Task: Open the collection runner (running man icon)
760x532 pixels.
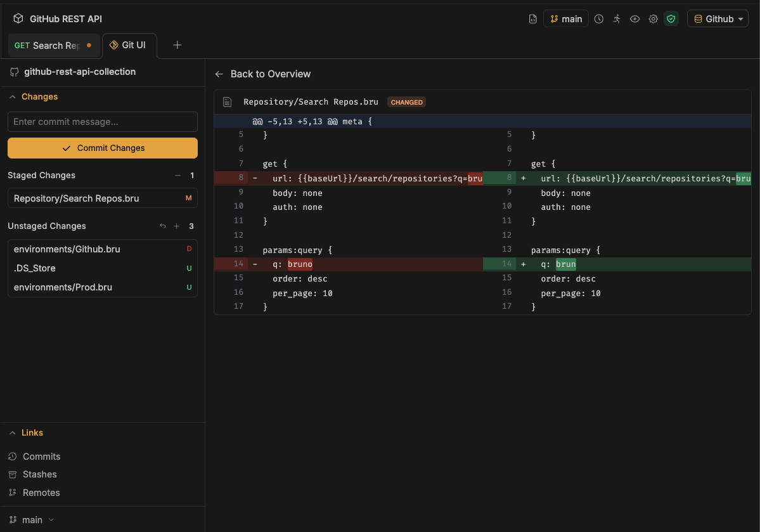Action: coord(617,19)
